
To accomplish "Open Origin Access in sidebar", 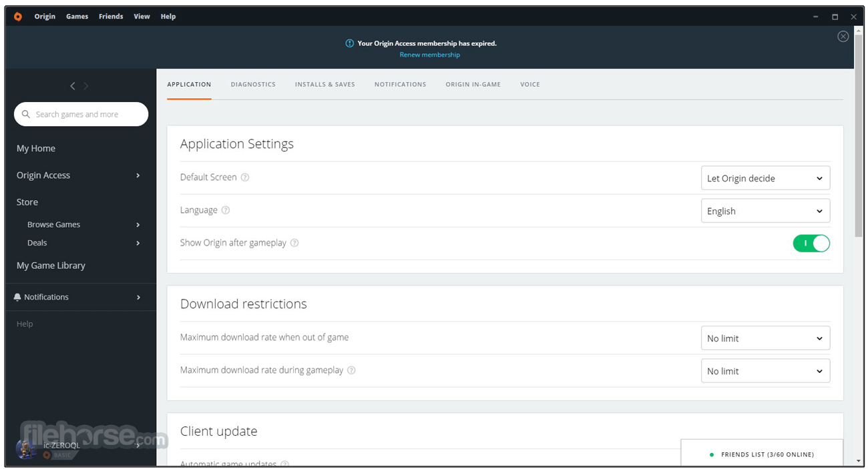I will [x=43, y=175].
